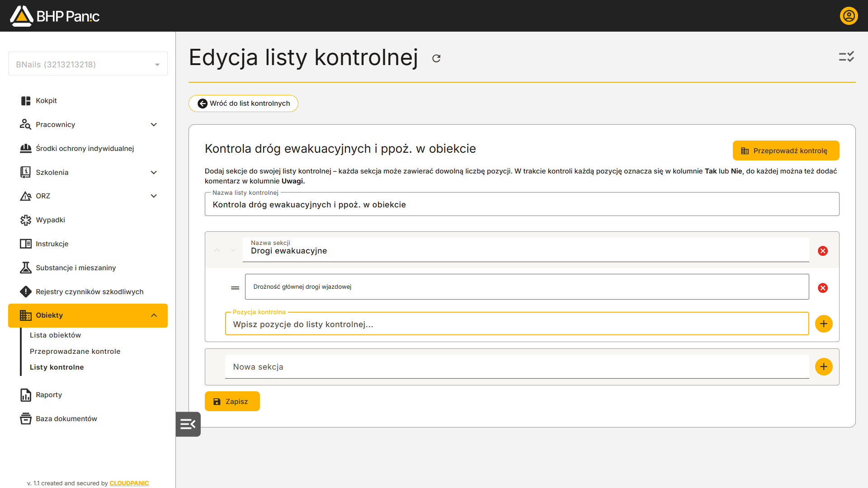The width and height of the screenshot is (868, 488).
Task: Open the user account avatar menu
Action: tap(849, 16)
